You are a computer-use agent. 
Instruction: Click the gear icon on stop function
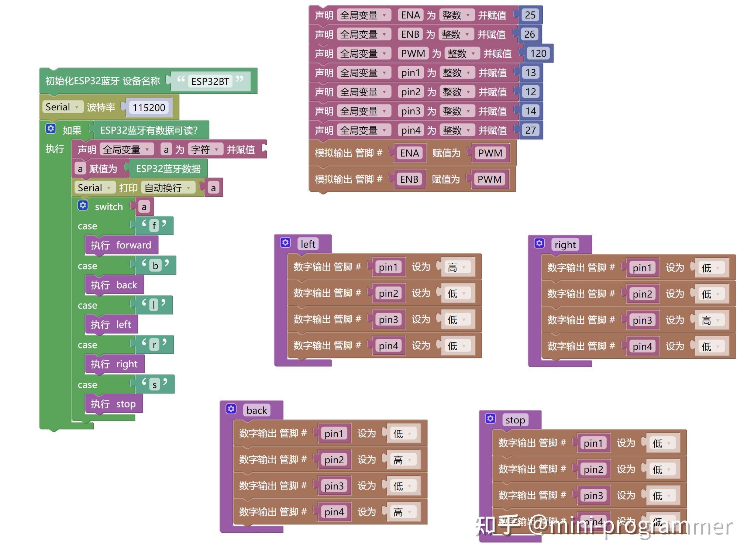pyautogui.click(x=490, y=418)
